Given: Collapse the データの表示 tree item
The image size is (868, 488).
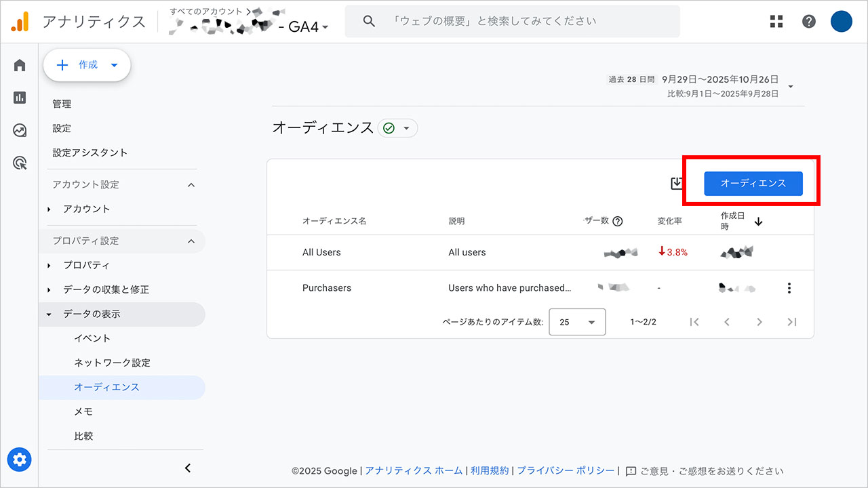Looking at the screenshot, I should pos(49,314).
